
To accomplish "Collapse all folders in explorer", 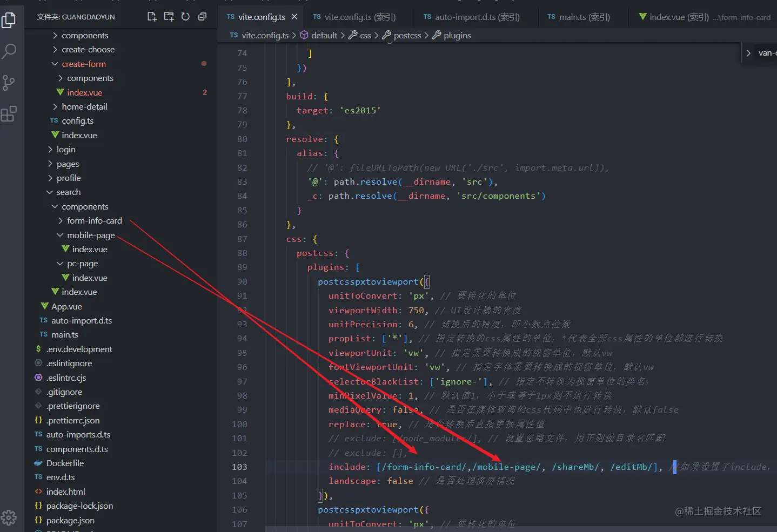I will (202, 17).
